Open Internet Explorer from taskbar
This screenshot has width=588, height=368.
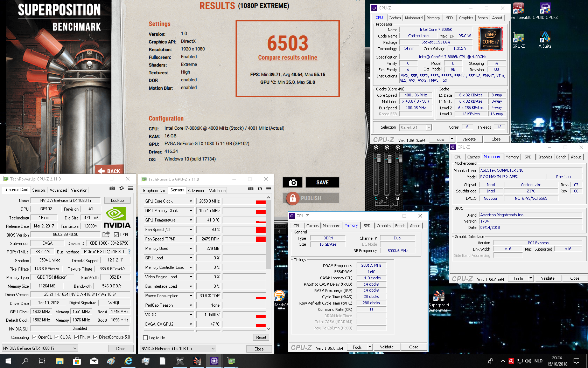(x=128, y=361)
